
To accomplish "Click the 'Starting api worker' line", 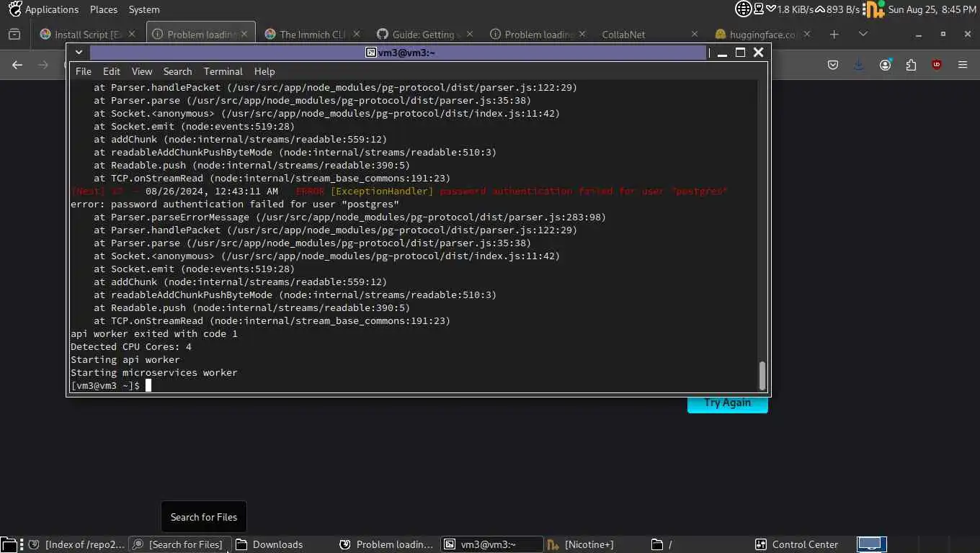I will coord(125,359).
